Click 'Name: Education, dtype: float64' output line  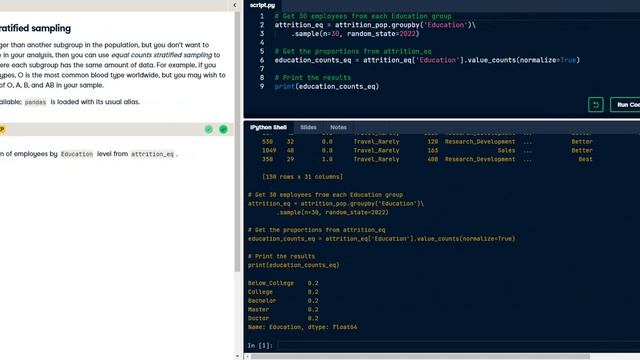[302, 327]
